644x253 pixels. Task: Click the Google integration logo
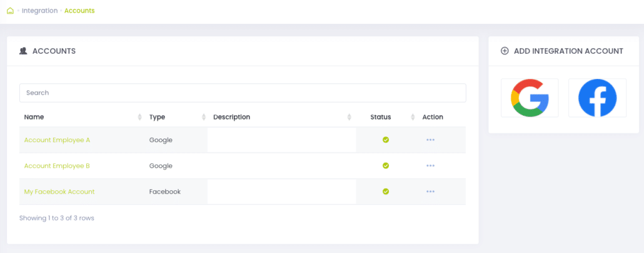pyautogui.click(x=530, y=98)
